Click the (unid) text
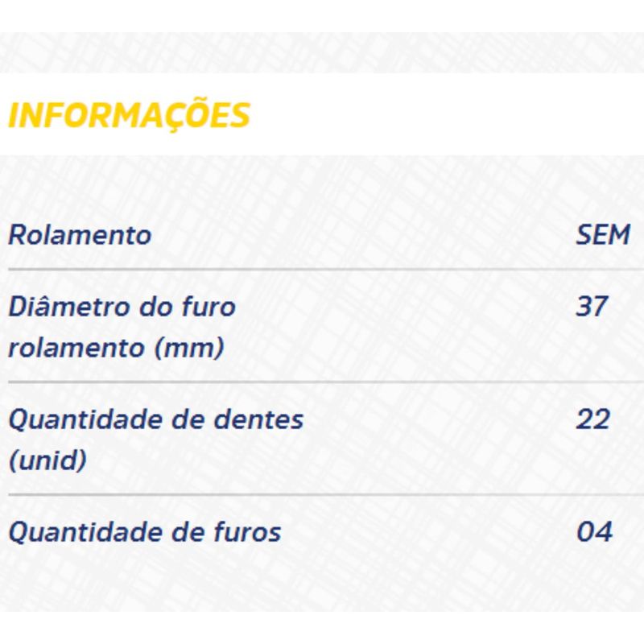 (47, 460)
